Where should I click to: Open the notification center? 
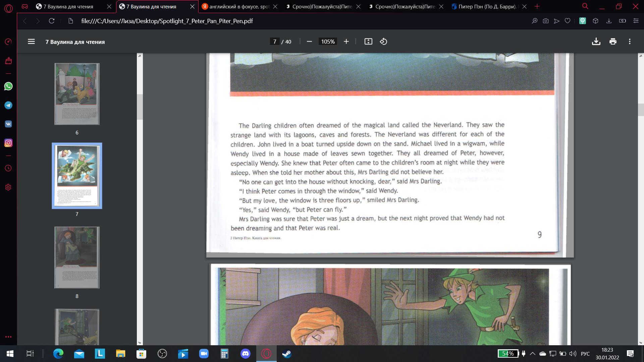[630, 354]
